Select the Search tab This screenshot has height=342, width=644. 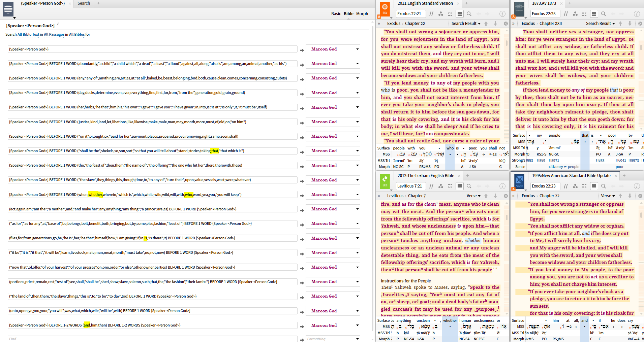84,3
